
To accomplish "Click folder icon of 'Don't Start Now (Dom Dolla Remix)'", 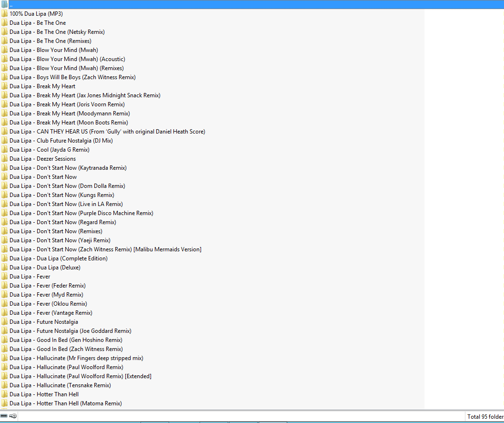I will click(x=4, y=186).
